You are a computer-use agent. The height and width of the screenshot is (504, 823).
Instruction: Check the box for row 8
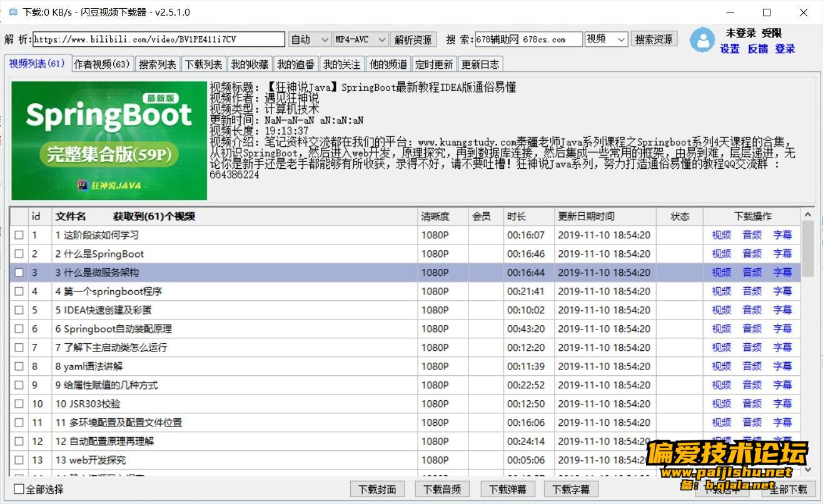pyautogui.click(x=19, y=366)
